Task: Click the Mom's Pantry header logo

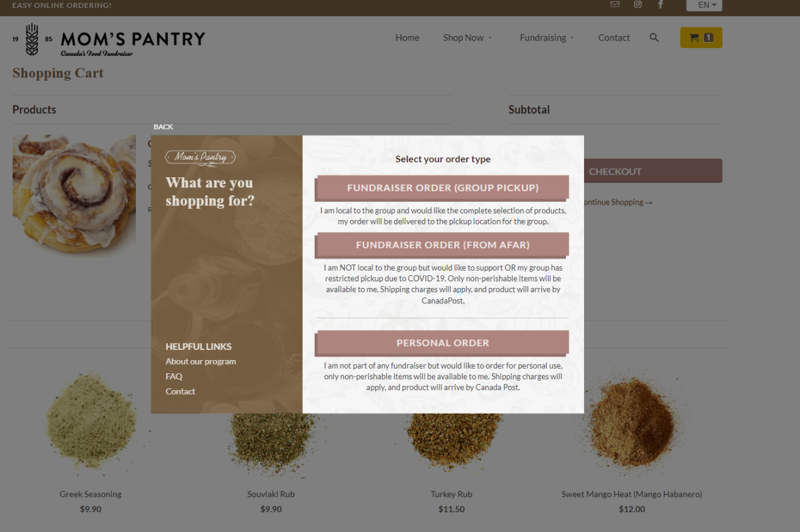Action: pos(109,39)
